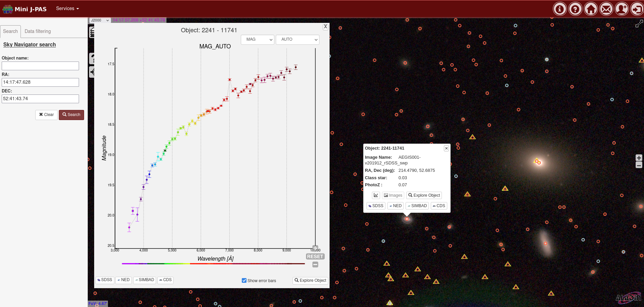This screenshot has height=307, width=644.
Task: Expand the MAG dropdown
Action: [x=258, y=40]
